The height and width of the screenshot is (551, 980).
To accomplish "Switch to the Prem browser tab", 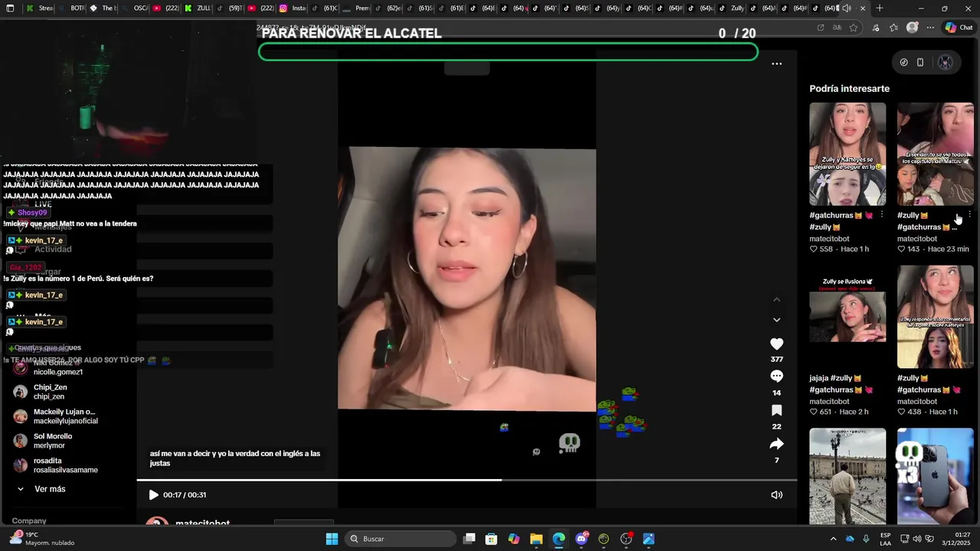I will pos(356,8).
